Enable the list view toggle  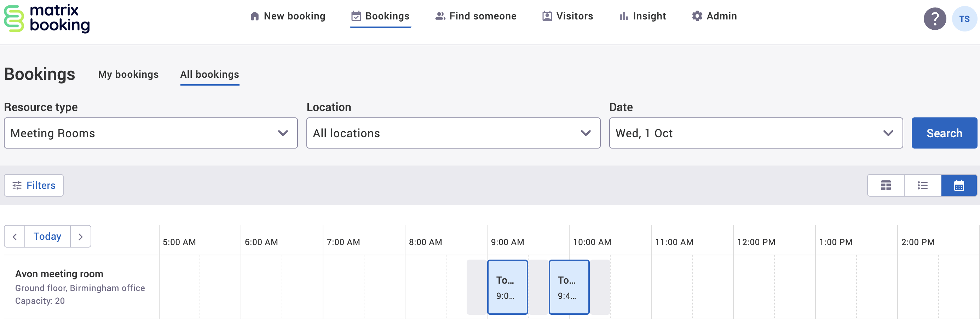pos(922,185)
